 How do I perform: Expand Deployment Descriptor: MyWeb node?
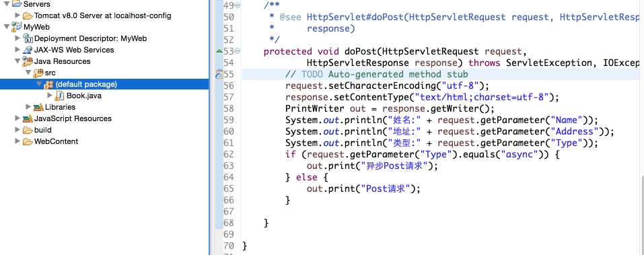(17, 38)
